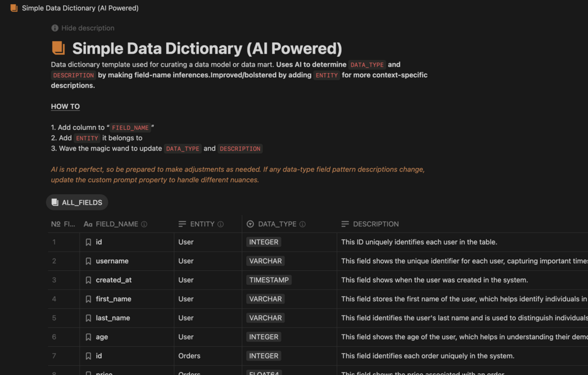588x375 pixels.
Task: Click the orange page icon beside the title
Action: tap(58, 48)
